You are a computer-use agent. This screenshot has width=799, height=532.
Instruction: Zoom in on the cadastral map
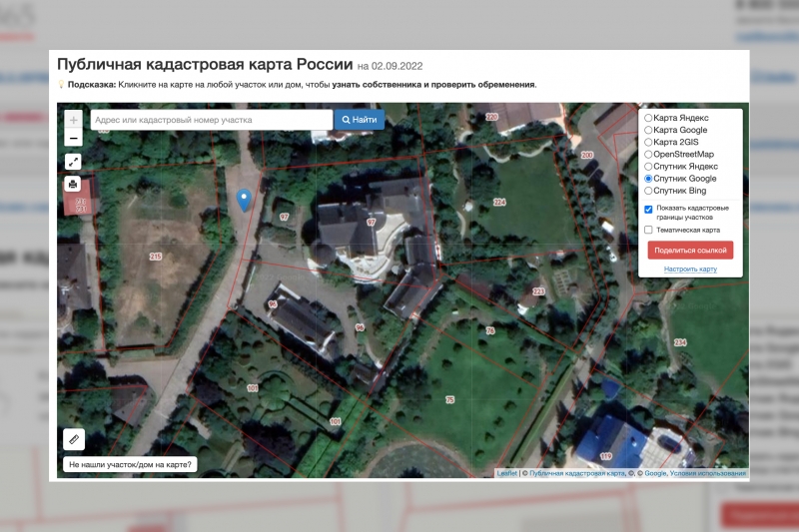[x=73, y=120]
